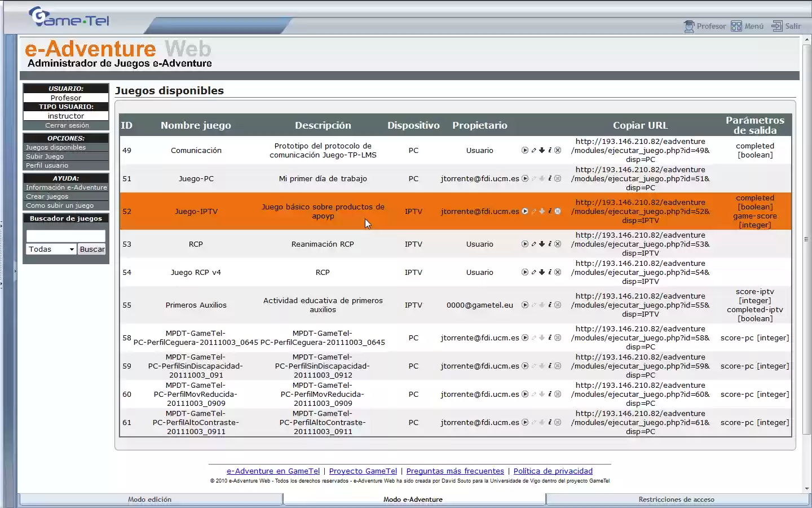Open the Proyecto GameTel link
This screenshot has height=508, width=812.
(363, 471)
